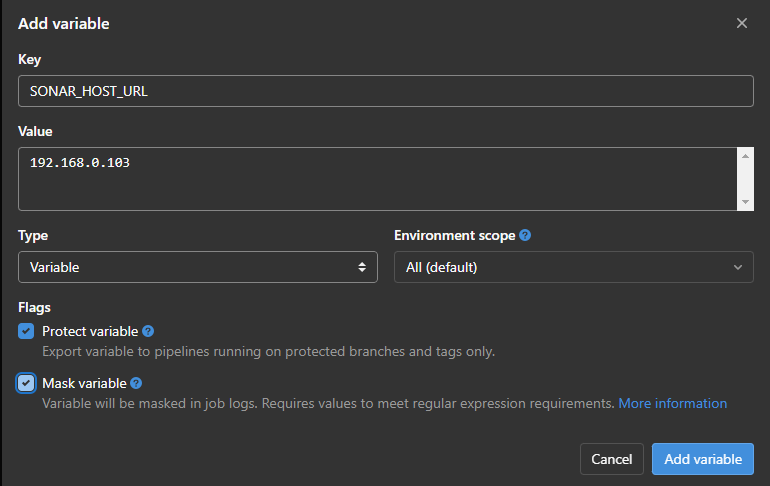Click the Value box scrollbar track
Image resolution: width=770 pixels, height=486 pixels.
(x=745, y=180)
